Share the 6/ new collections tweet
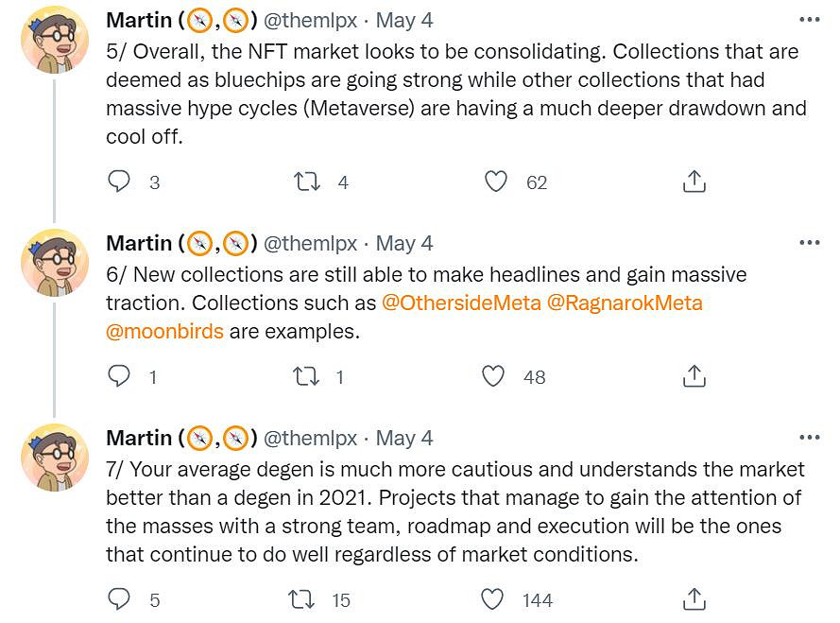The image size is (840, 623). pos(694,376)
